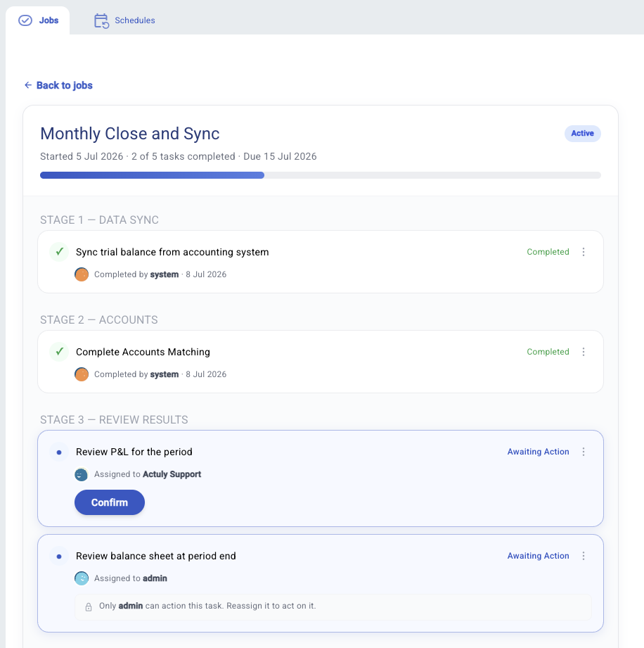Click the job progress bar

tap(320, 175)
